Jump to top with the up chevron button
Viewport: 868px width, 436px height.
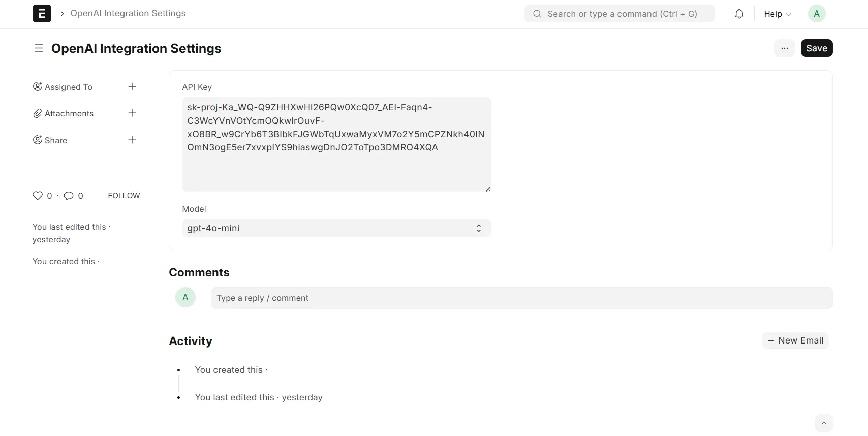point(824,423)
